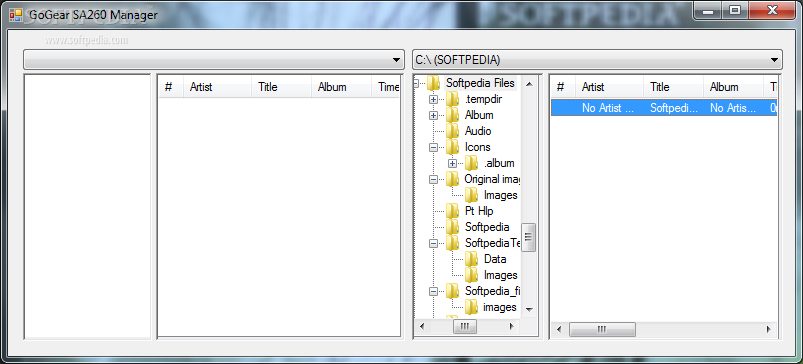
Task: Select the Softpedia Files folder icon
Action: coord(434,83)
